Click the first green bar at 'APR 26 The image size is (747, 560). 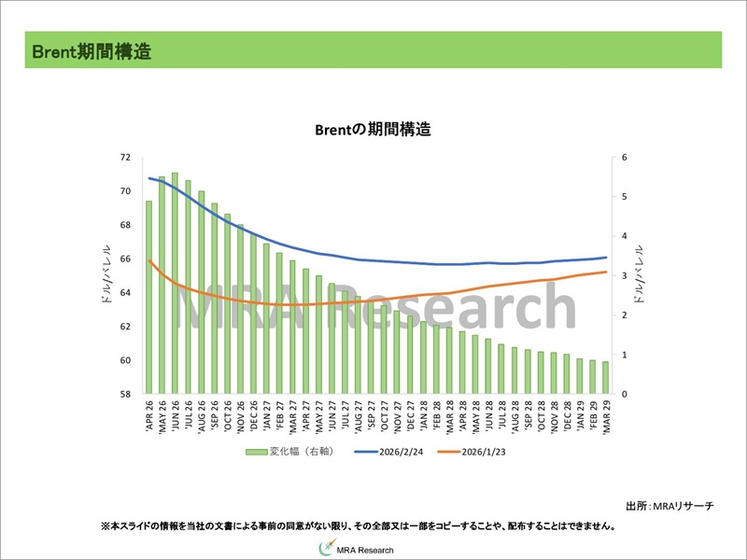pyautogui.click(x=148, y=297)
